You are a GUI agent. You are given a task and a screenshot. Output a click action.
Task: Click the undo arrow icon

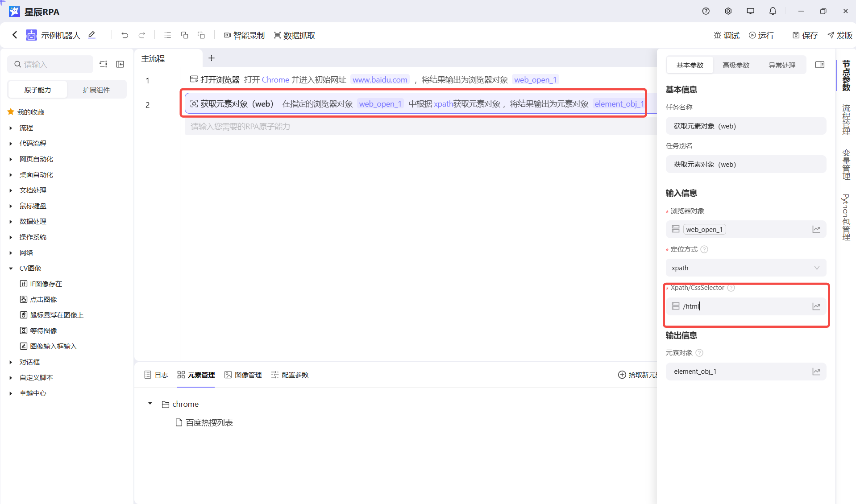point(125,35)
